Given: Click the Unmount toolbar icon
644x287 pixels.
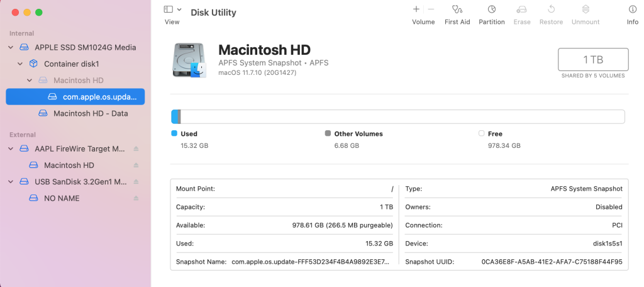Looking at the screenshot, I should (x=586, y=9).
